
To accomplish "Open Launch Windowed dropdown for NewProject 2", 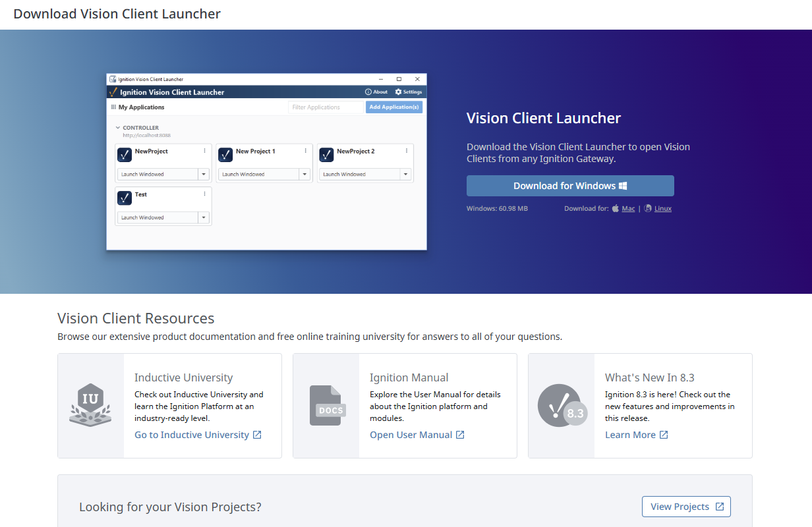I will (405, 175).
